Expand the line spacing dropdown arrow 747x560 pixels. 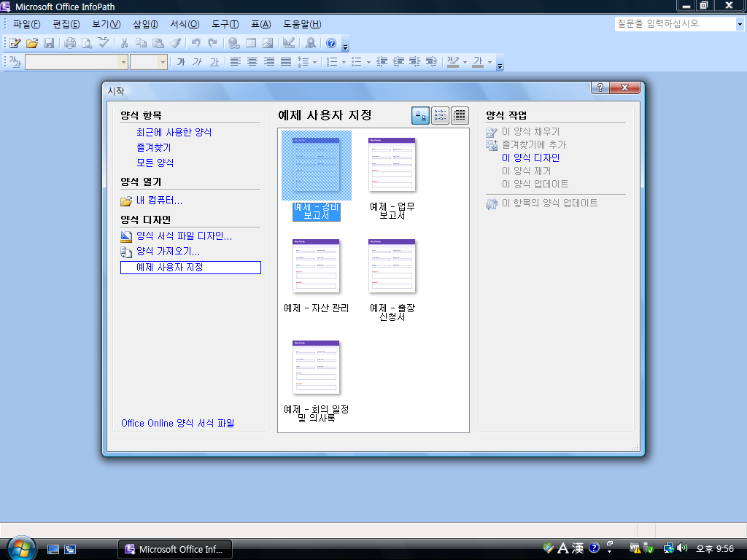[x=315, y=63]
